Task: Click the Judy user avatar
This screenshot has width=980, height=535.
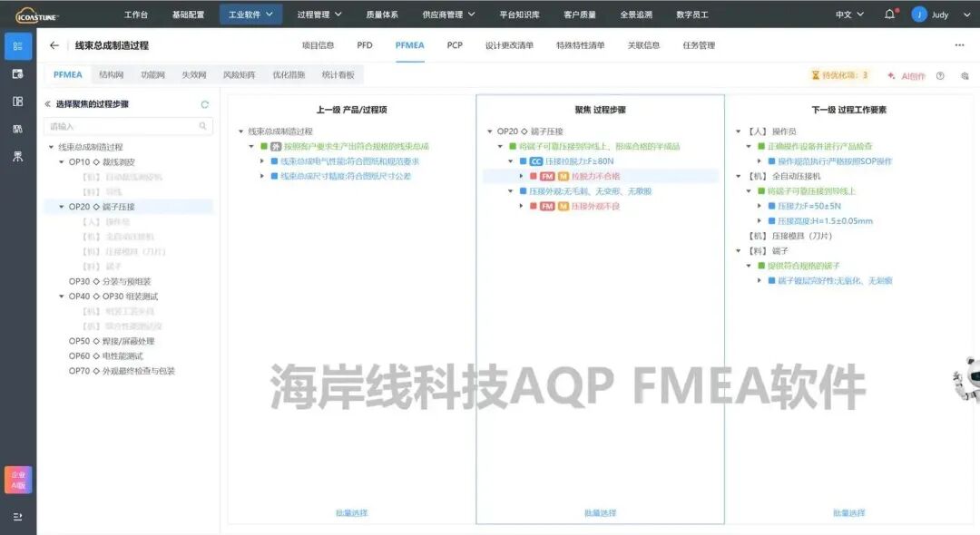Action: tap(918, 15)
